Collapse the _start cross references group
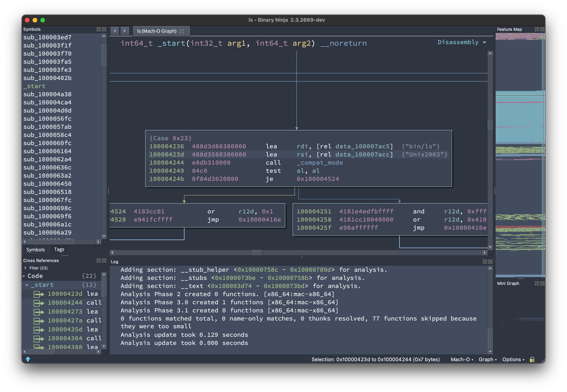The height and width of the screenshot is (392, 567). (x=27, y=285)
